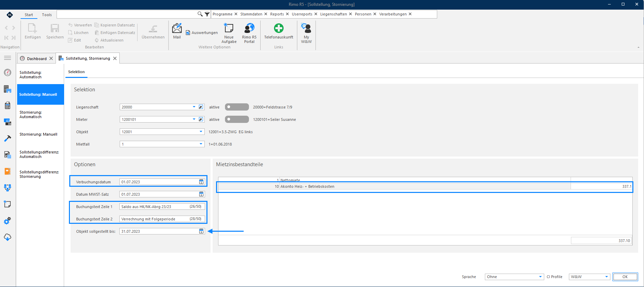This screenshot has width=644, height=287.
Task: Select Stornierung: Manuell in side menu
Action: 38,134
